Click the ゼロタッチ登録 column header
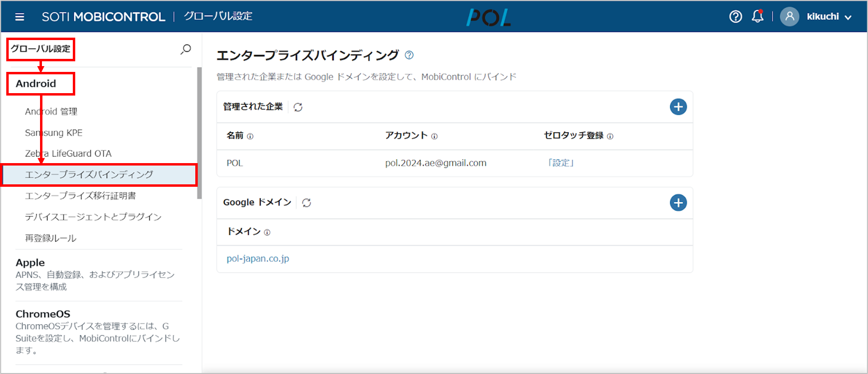 (573, 136)
